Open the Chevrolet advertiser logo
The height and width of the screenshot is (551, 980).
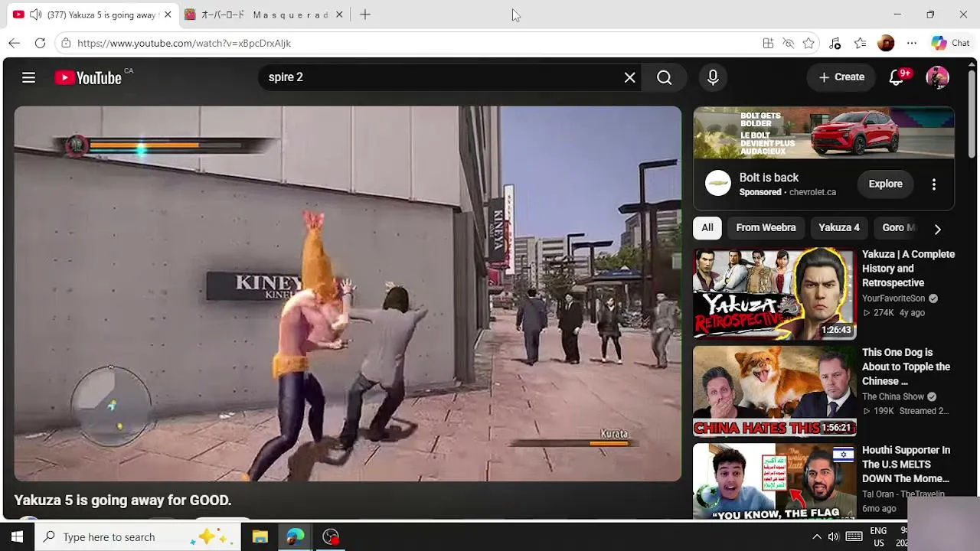pos(718,184)
